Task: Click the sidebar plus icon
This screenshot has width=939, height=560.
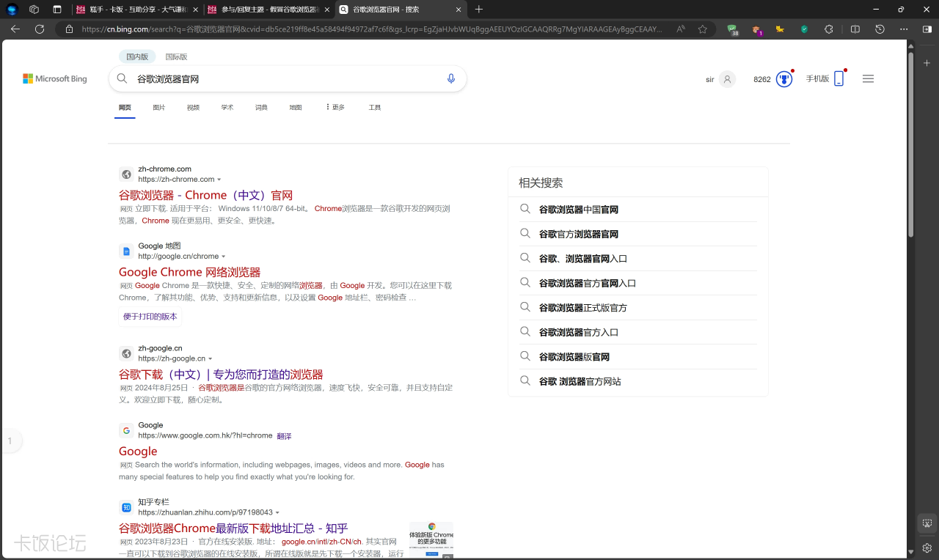Action: [927, 63]
